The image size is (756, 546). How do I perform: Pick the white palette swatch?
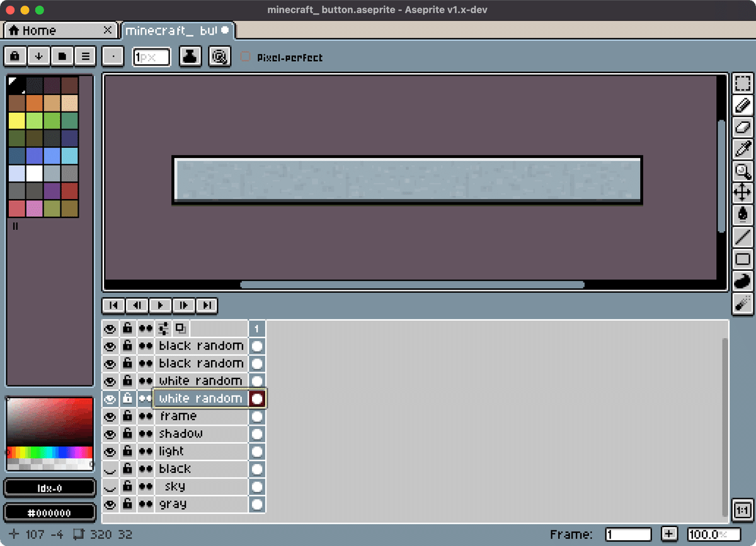tap(35, 173)
